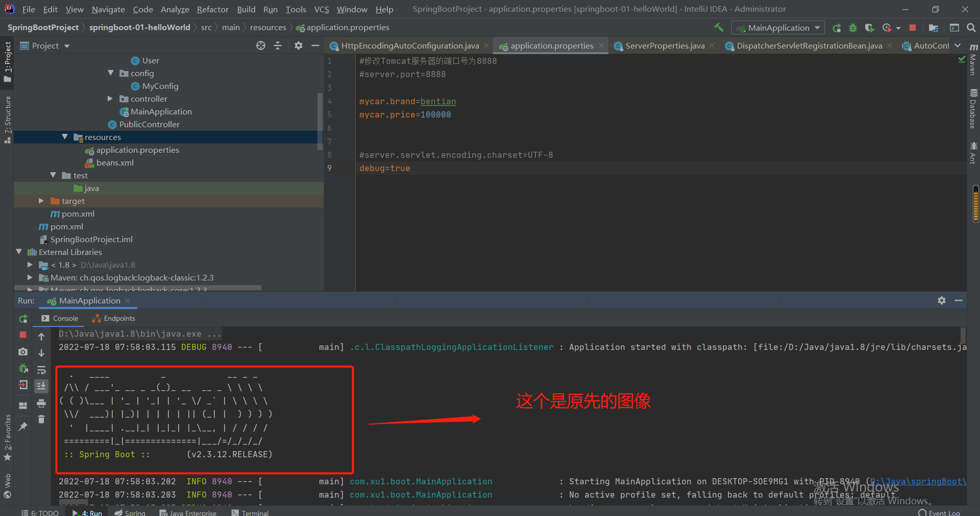The width and height of the screenshot is (980, 516).
Task: Click Attach Debugger bug icon in Run panel
Action: click(23, 368)
